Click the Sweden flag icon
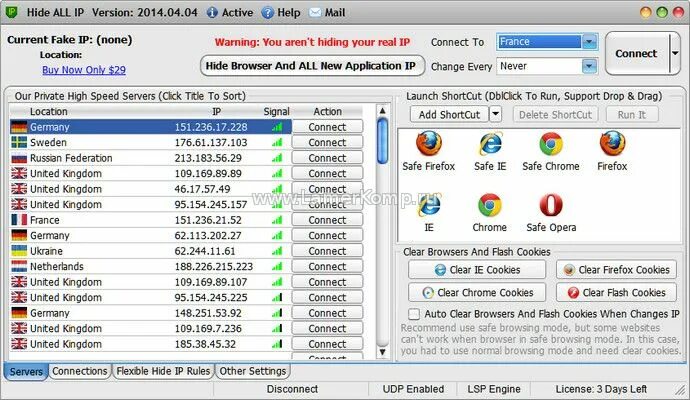 pos(19,142)
